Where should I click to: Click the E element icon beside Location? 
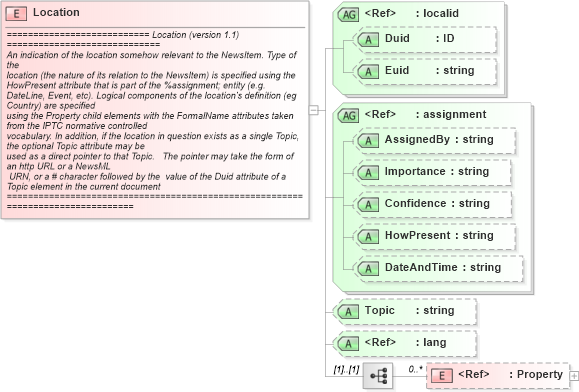[16, 14]
